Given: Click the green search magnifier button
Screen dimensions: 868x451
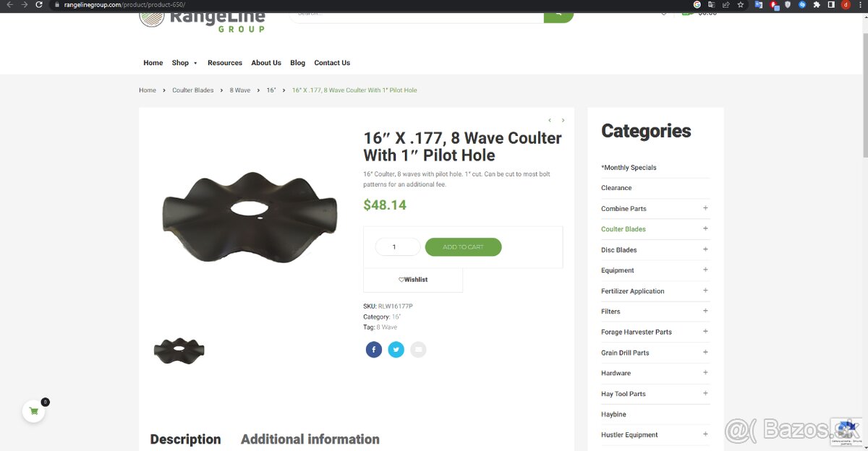Looking at the screenshot, I should tap(558, 14).
